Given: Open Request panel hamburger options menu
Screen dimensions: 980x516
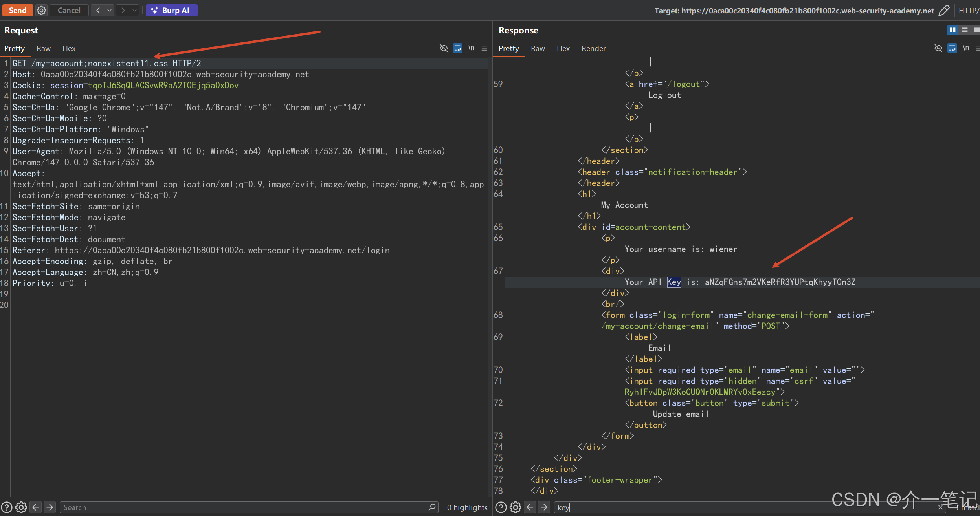Looking at the screenshot, I should tap(484, 48).
